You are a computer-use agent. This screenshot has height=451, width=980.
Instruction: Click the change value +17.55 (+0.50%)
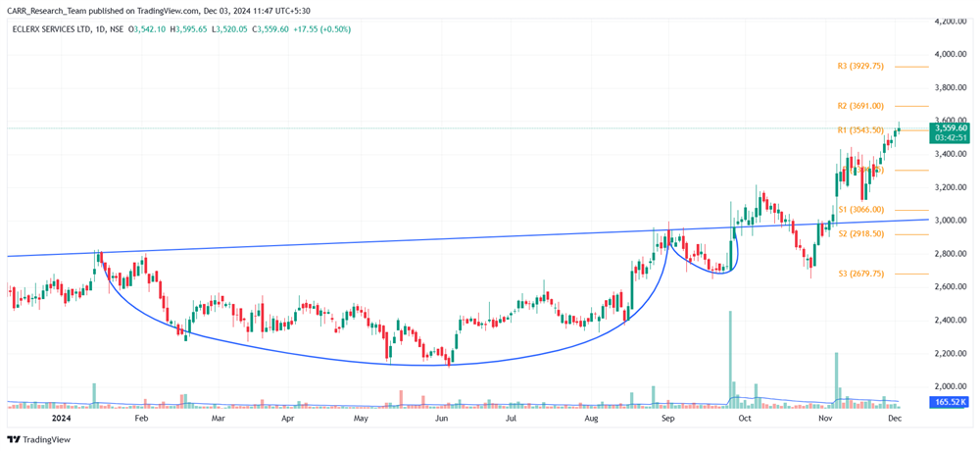pyautogui.click(x=323, y=28)
